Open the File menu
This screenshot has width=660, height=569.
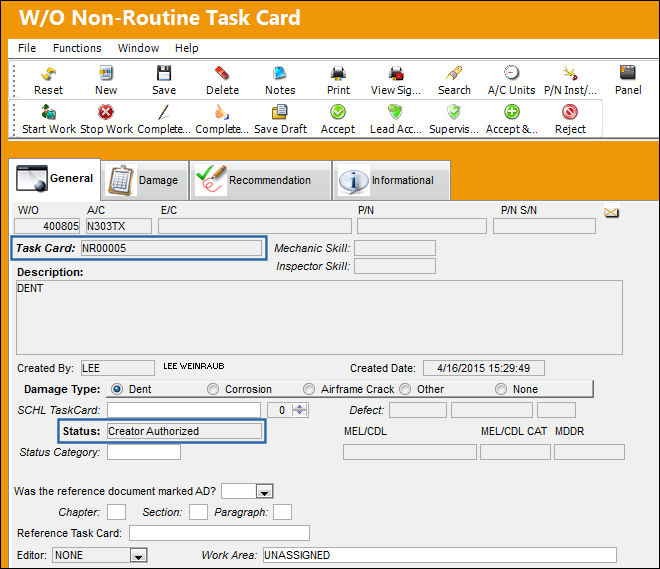pos(27,48)
